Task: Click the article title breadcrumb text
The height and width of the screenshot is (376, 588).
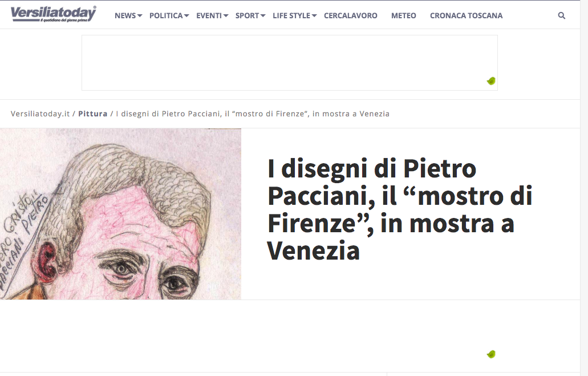Action: coord(253,114)
